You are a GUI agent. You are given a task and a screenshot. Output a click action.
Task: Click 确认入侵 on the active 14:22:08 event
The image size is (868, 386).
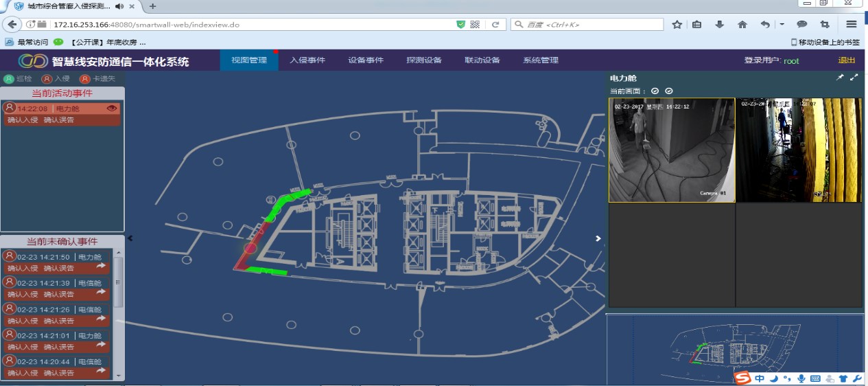coord(22,120)
